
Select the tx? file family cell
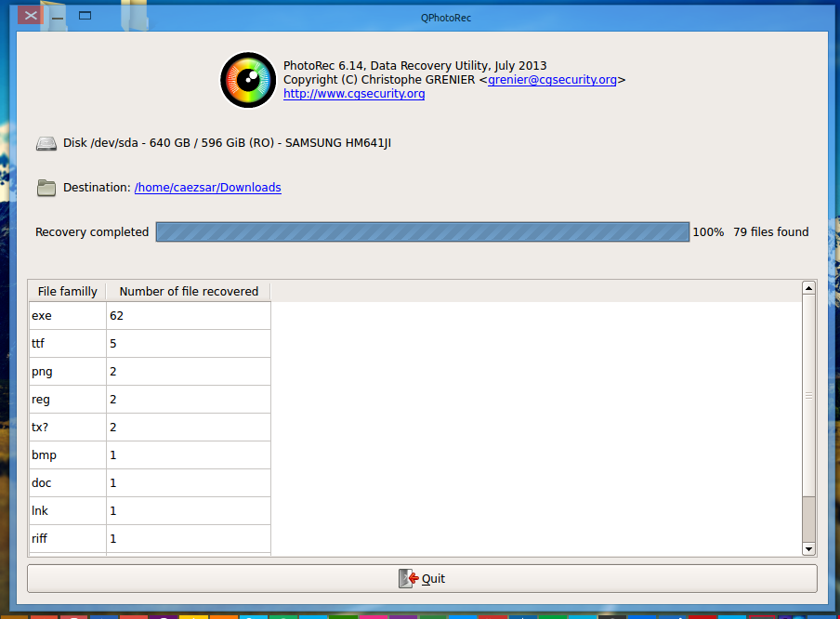click(68, 428)
